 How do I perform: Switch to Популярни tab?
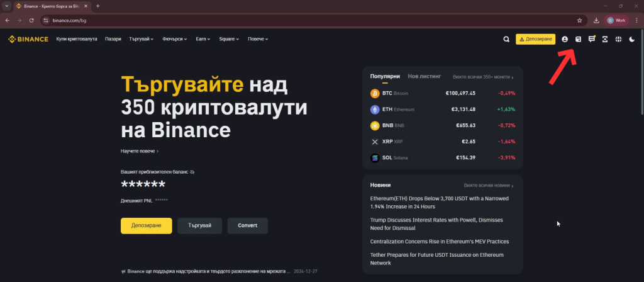tap(385, 76)
